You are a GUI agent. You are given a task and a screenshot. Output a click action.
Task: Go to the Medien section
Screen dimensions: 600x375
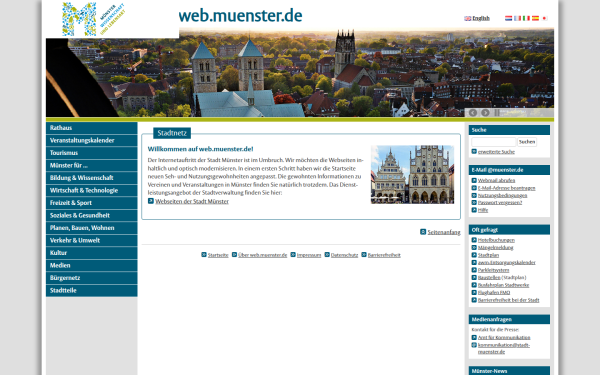(x=91, y=265)
